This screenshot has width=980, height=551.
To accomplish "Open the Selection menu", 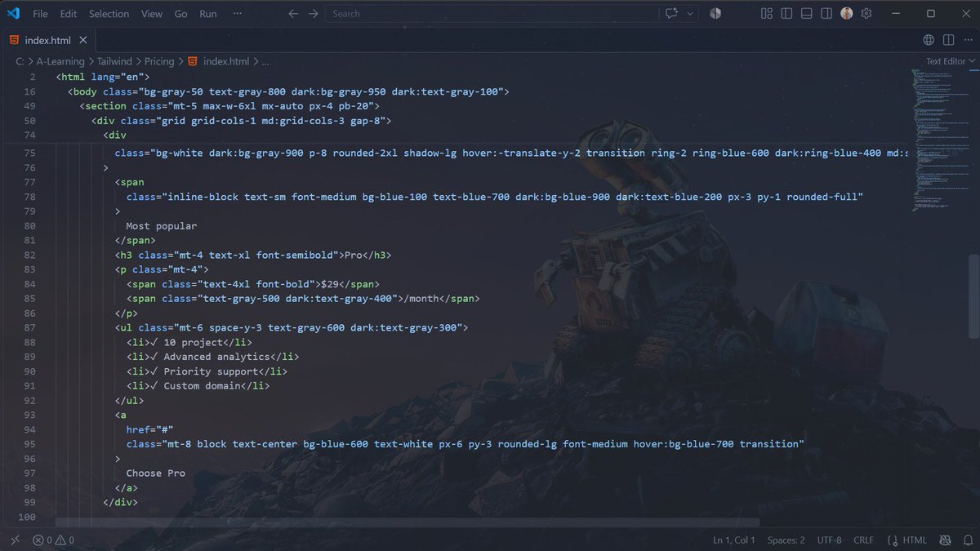I will click(x=109, y=14).
